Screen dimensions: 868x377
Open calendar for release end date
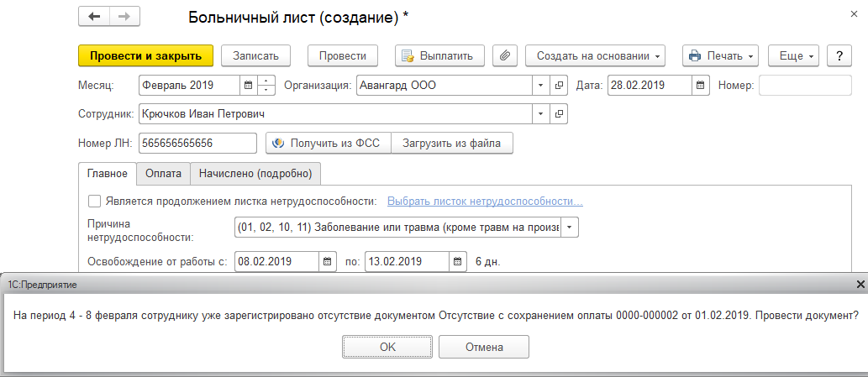pos(458,261)
